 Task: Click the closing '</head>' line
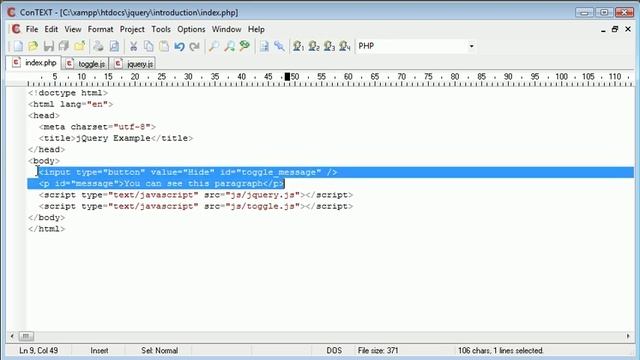coord(47,150)
